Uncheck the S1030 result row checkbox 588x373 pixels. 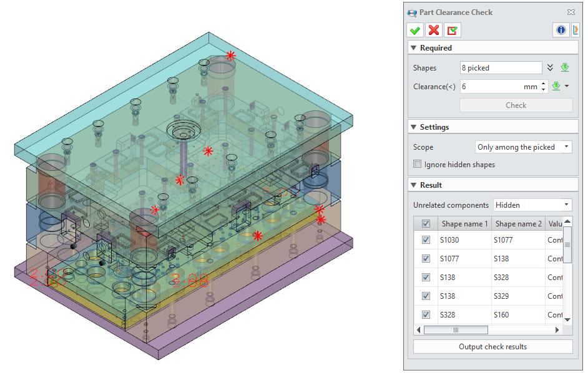426,240
